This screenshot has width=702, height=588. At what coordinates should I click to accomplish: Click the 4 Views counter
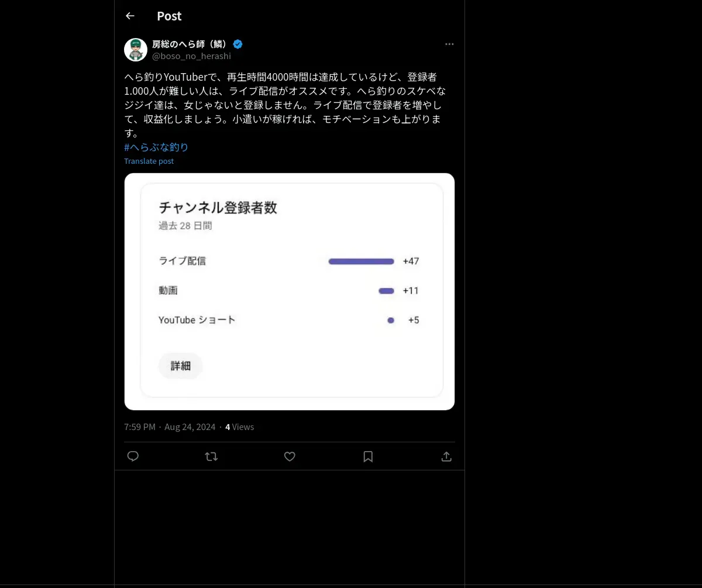tap(240, 427)
